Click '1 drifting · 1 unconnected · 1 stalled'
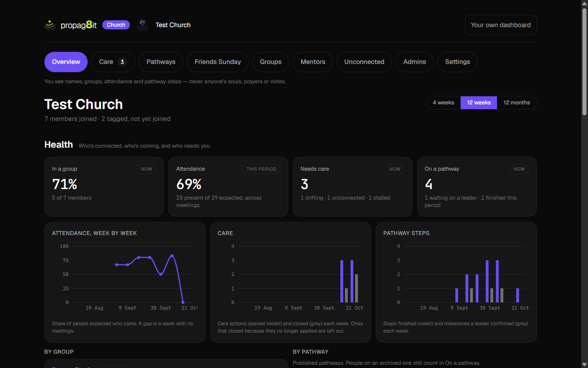Image resolution: width=588 pixels, height=368 pixels. point(345,198)
